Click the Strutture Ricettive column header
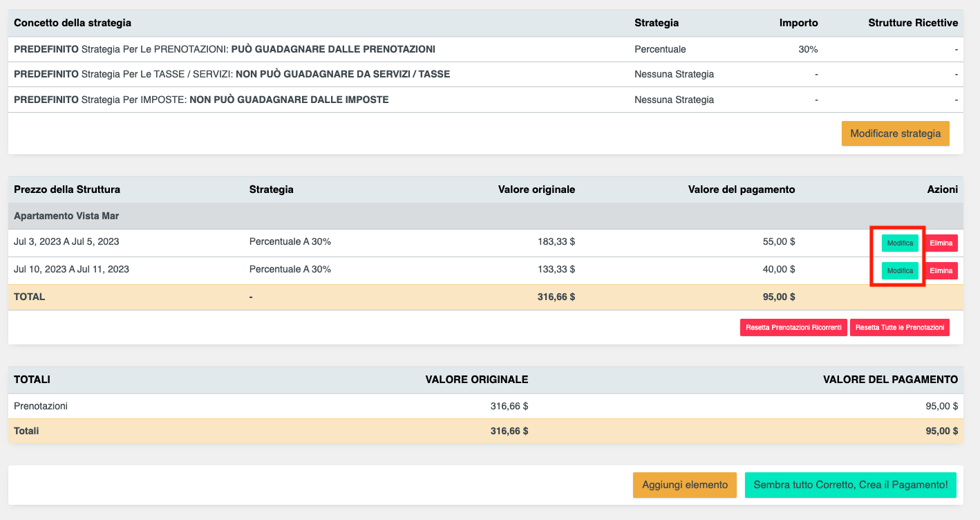The image size is (980, 520). click(914, 23)
